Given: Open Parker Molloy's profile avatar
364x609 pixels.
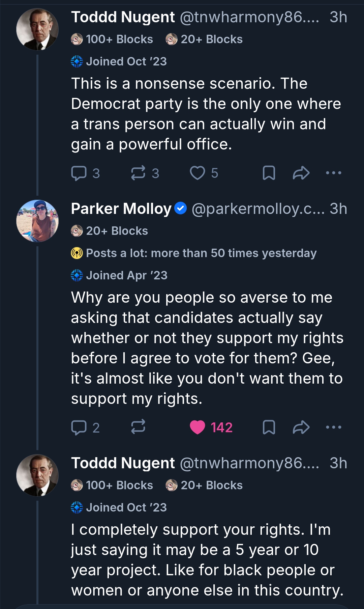Looking at the screenshot, I should point(37,221).
